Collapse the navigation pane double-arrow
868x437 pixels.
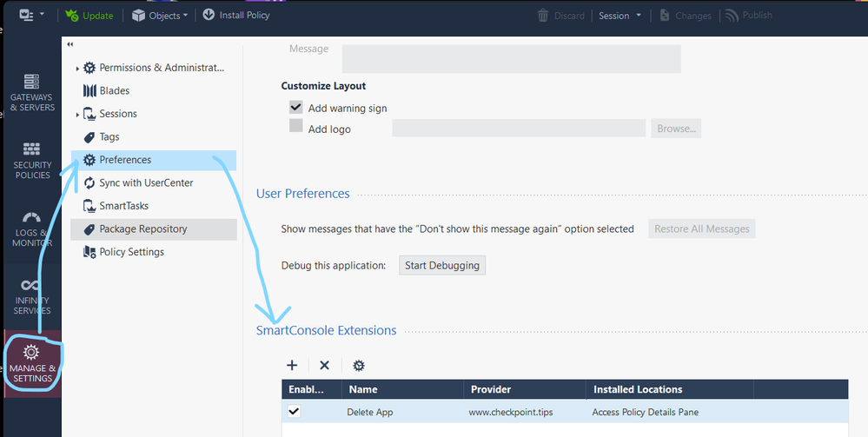coord(70,44)
